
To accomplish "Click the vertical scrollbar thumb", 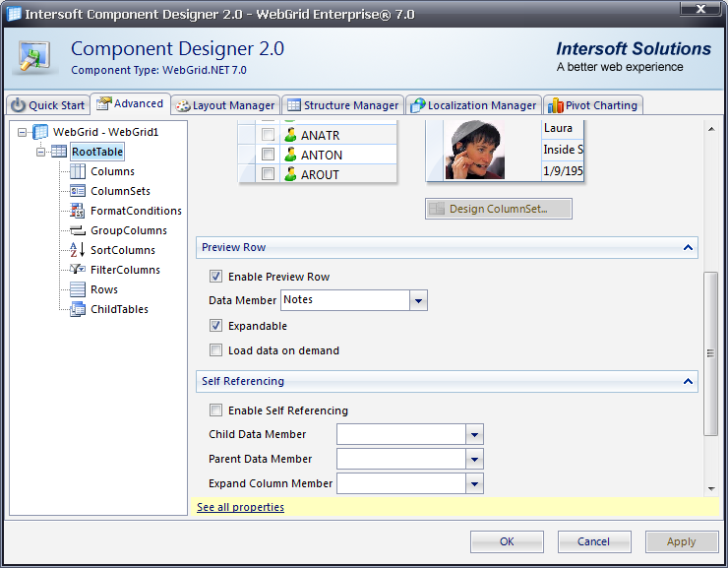I will [x=710, y=352].
